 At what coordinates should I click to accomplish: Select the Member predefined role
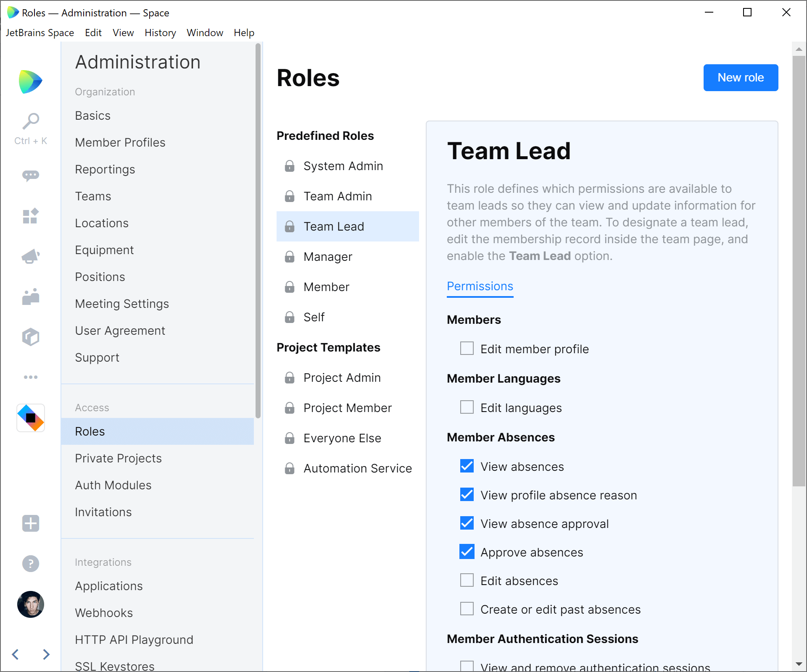[327, 287]
